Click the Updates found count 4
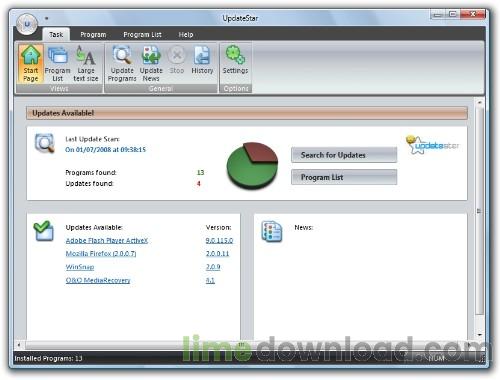 (x=199, y=183)
